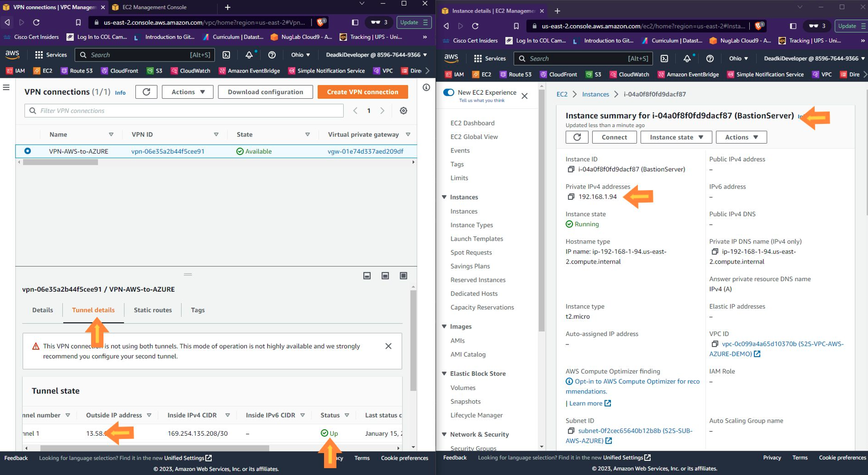The width and height of the screenshot is (868, 475).
Task: Open AWS home logo, right window
Action: 451,58
